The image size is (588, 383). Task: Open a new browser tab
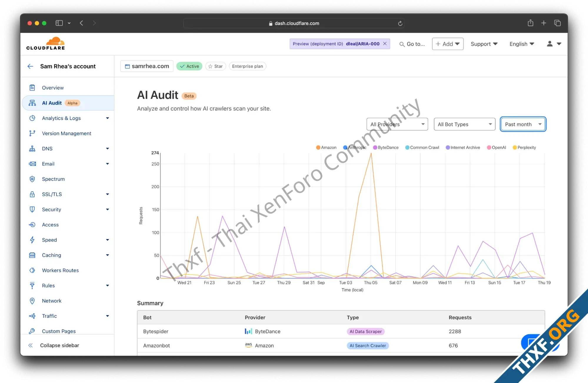click(x=544, y=23)
